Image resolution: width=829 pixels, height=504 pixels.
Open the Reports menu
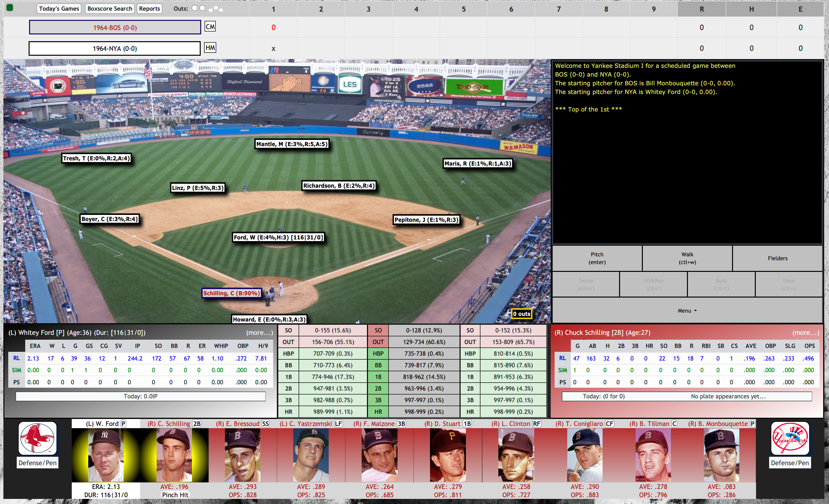[x=149, y=8]
